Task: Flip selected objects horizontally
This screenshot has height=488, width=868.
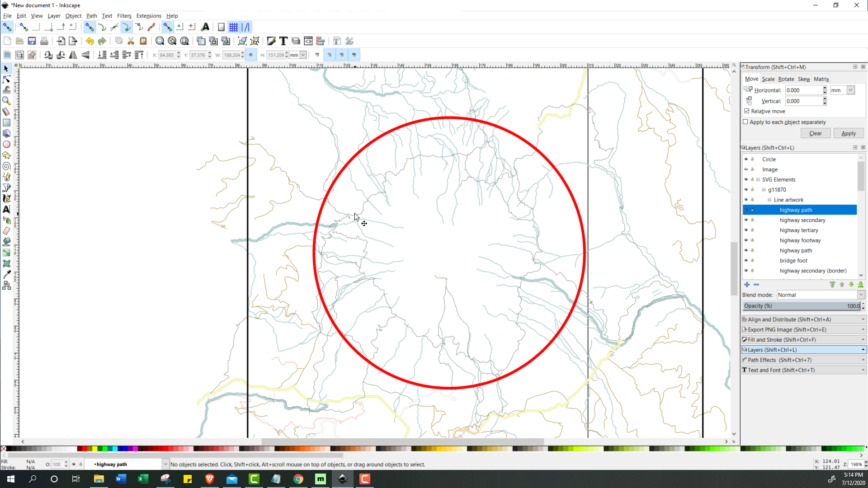Action: click(73, 55)
